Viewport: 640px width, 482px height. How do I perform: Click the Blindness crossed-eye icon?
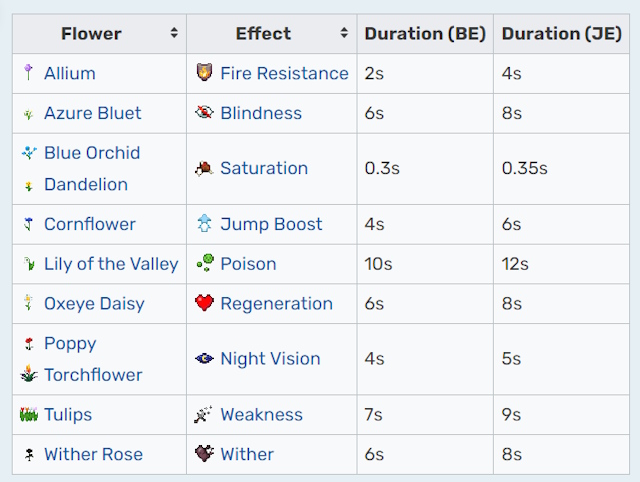[x=204, y=112]
